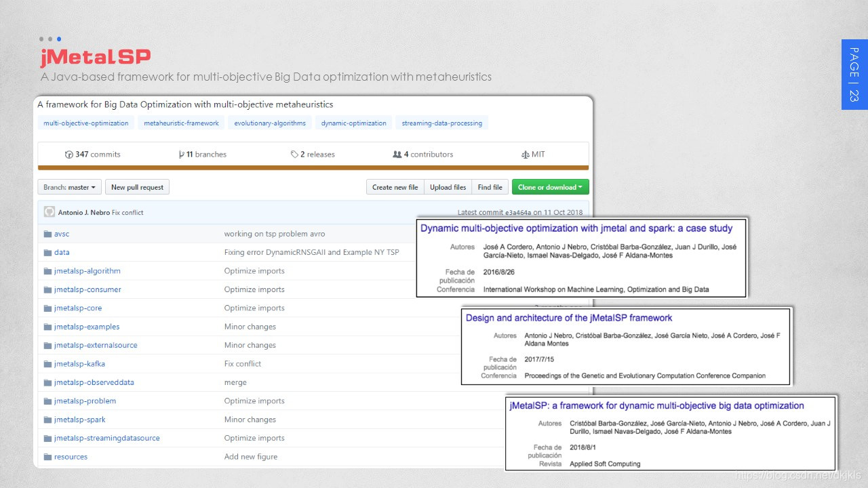This screenshot has height=488, width=868.
Task: Open the 11 branches tab
Action: point(203,155)
